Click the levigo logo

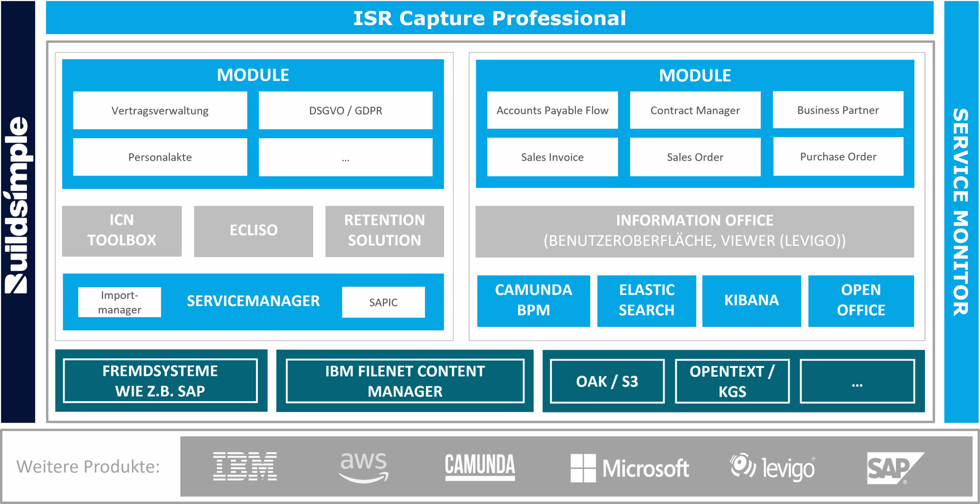pyautogui.click(x=773, y=467)
